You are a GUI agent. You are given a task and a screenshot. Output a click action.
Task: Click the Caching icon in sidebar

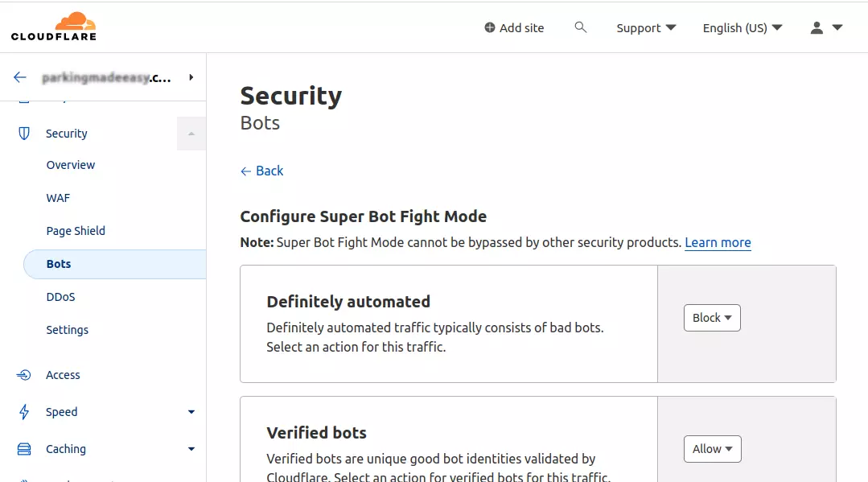coord(23,448)
